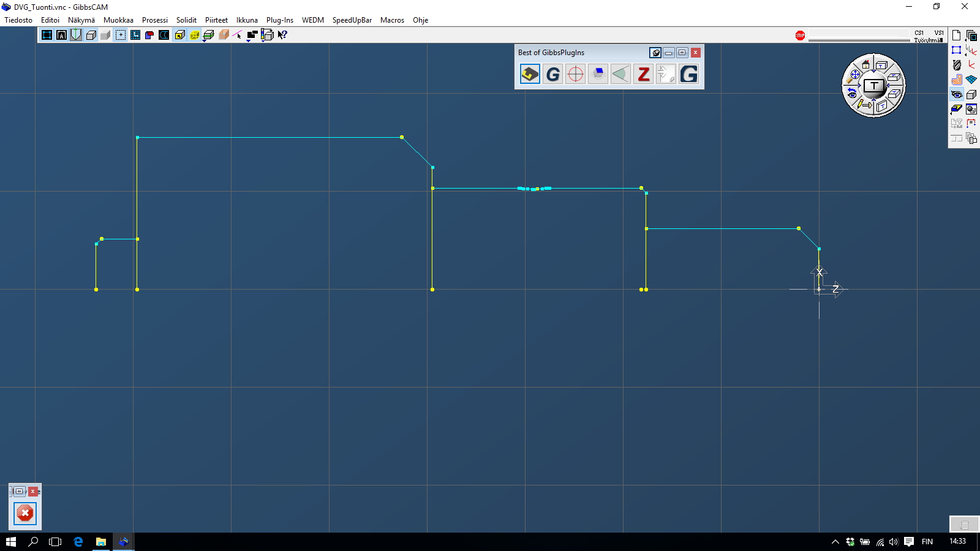Open the WEDM menu
Screen dimensions: 980x551
pyautogui.click(x=313, y=20)
